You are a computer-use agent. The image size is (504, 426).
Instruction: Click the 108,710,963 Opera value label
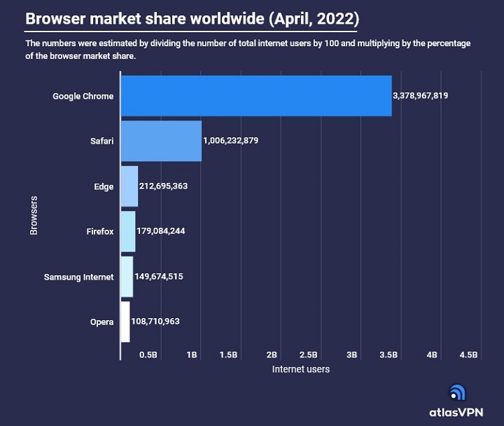(x=155, y=322)
